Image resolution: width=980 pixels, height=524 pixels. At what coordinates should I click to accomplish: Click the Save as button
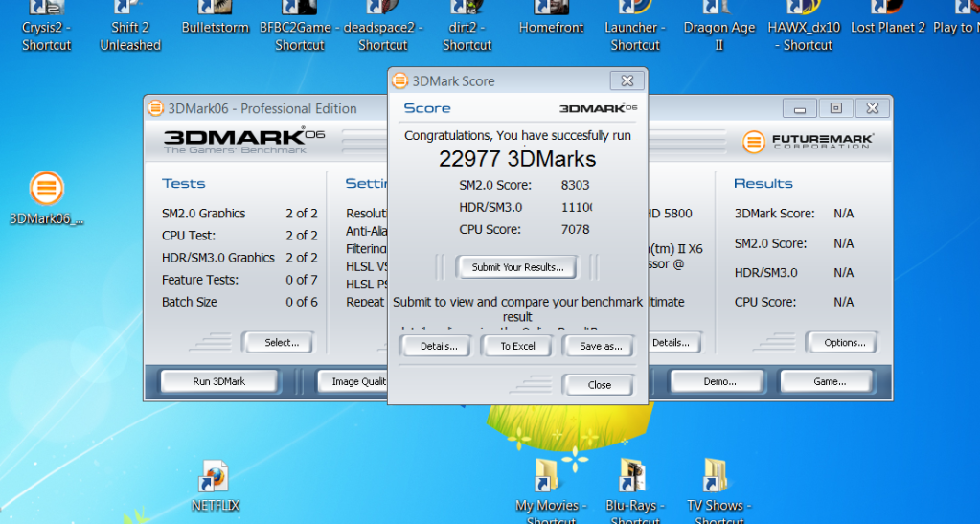coord(601,346)
